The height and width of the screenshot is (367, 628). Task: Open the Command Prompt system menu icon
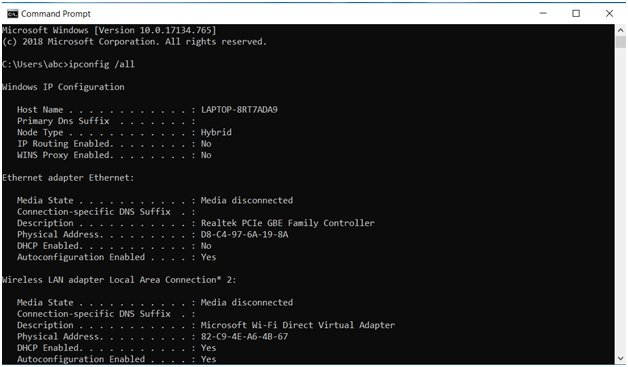point(12,14)
